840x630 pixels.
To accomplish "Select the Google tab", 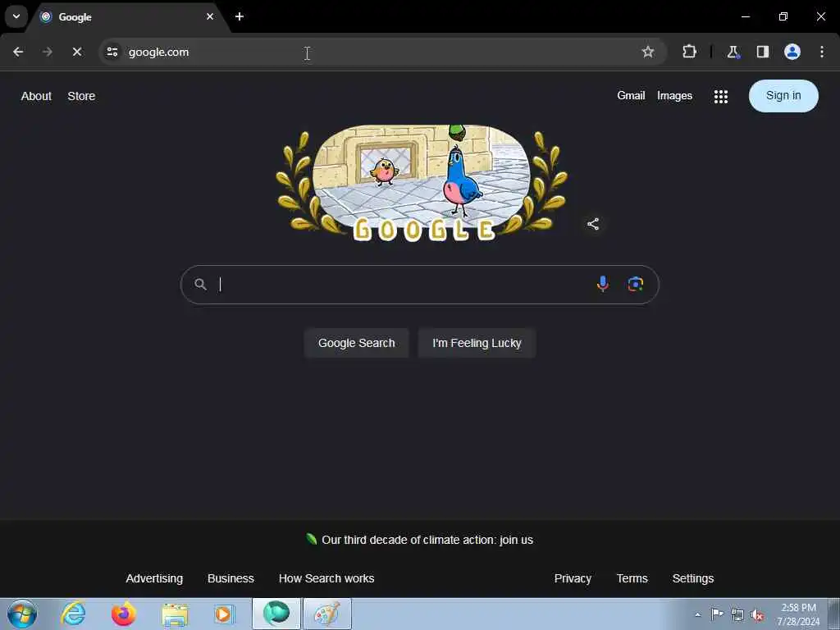I will click(127, 16).
